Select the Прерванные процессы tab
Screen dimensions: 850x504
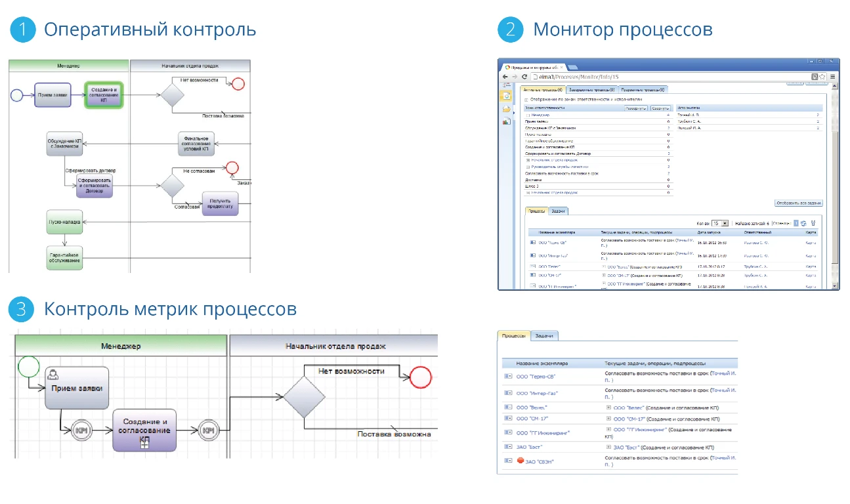click(x=643, y=89)
